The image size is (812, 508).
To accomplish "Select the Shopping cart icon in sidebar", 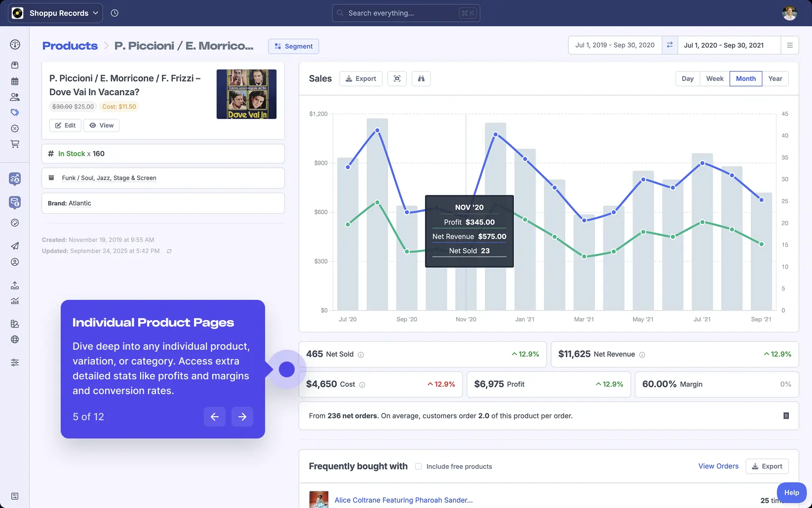I will (x=15, y=144).
